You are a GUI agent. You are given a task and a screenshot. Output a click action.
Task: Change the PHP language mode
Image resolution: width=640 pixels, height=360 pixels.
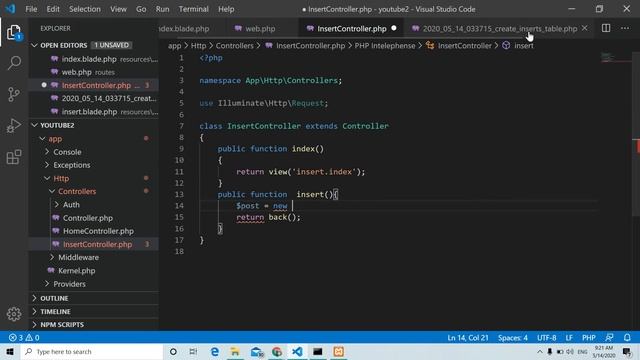point(589,338)
